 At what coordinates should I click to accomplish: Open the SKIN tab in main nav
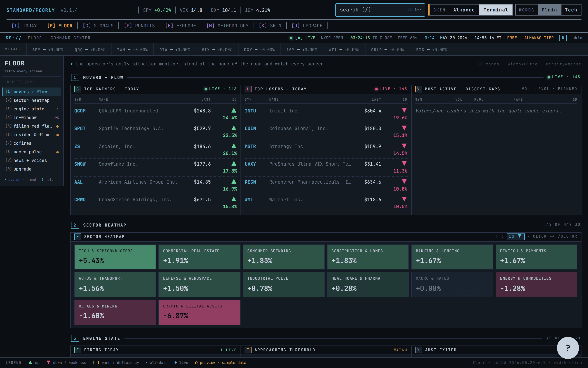tap(270, 26)
